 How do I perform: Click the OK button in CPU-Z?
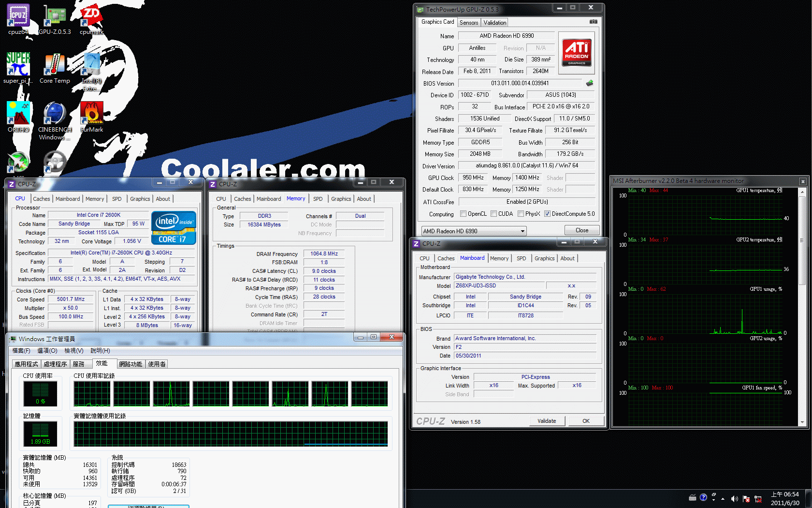pos(586,421)
